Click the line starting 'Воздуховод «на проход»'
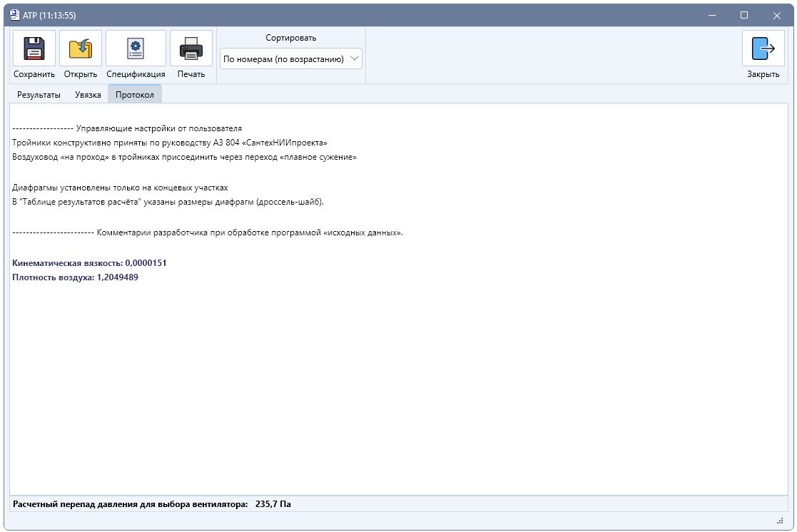This screenshot has height=532, width=797. (x=185, y=157)
